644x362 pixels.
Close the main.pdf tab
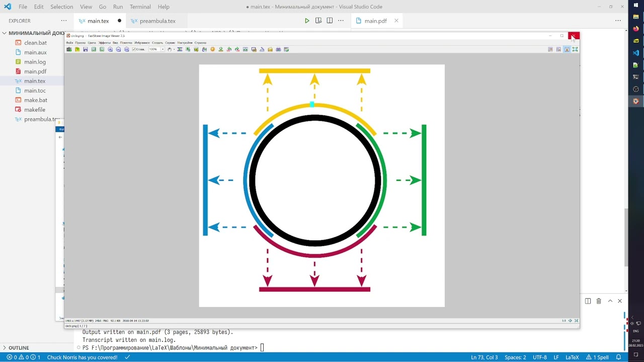[x=396, y=21]
